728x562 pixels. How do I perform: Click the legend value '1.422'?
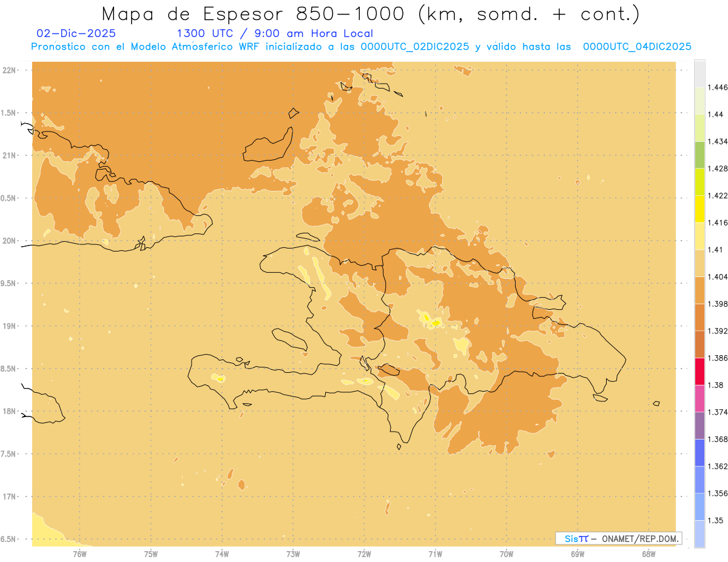tap(718, 195)
